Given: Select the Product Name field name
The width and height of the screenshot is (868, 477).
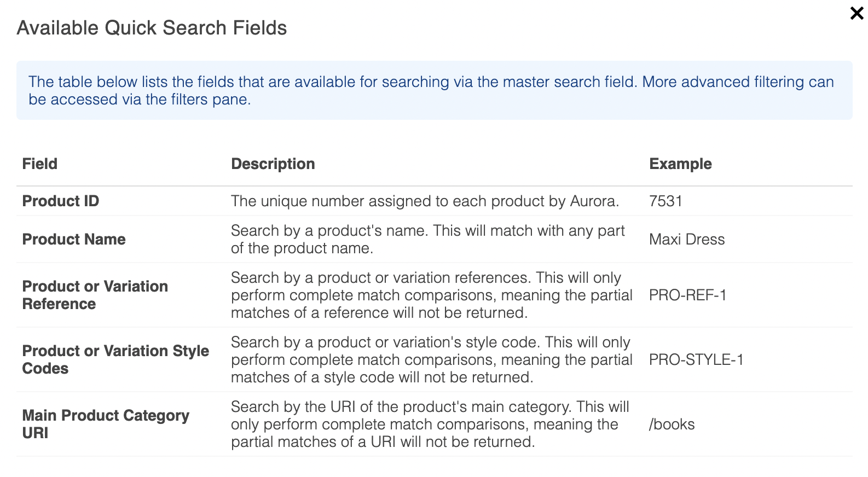Looking at the screenshot, I should click(x=74, y=240).
